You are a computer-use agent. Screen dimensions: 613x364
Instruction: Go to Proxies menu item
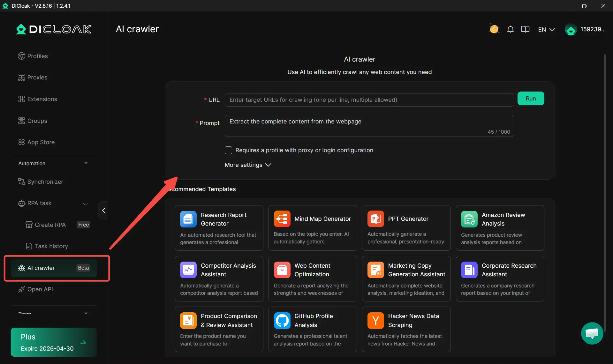click(37, 78)
